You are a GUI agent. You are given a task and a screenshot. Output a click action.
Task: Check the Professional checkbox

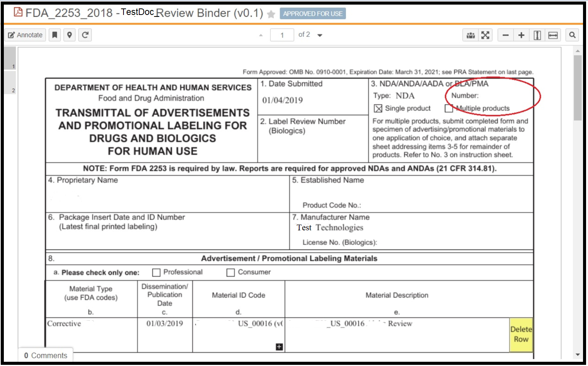point(156,272)
